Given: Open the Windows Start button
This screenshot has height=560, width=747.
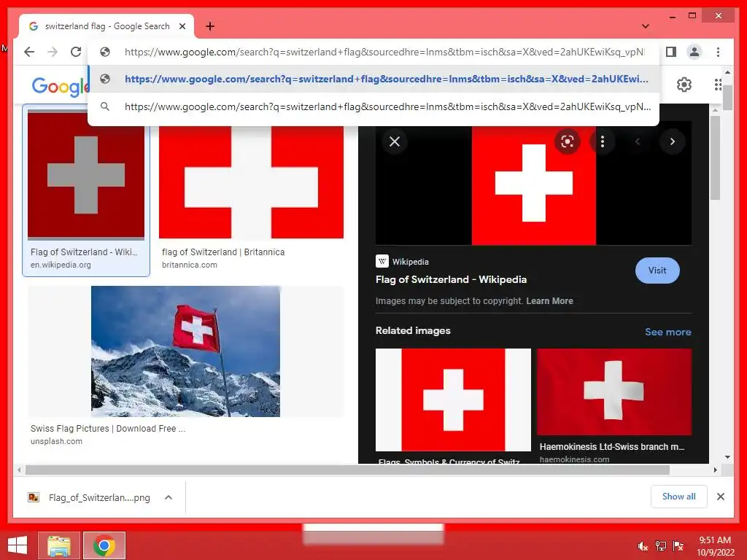Looking at the screenshot, I should point(18,545).
